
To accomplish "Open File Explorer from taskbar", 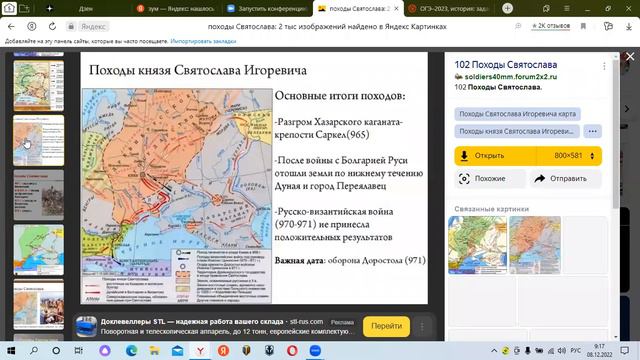I will pos(154,351).
